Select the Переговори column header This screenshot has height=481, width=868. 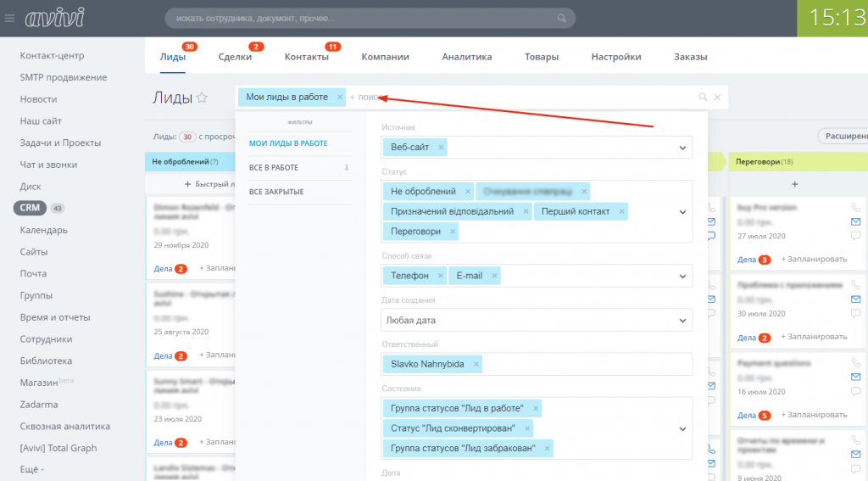tap(798, 162)
